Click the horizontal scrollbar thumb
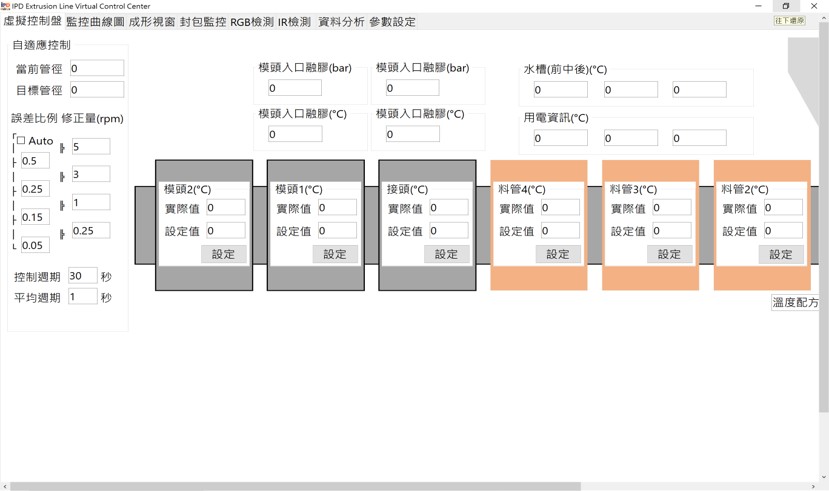 (295, 486)
